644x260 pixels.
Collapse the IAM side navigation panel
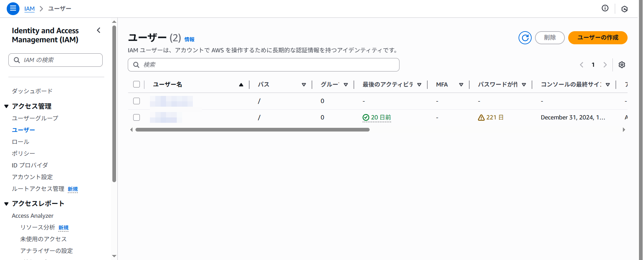pos(99,30)
